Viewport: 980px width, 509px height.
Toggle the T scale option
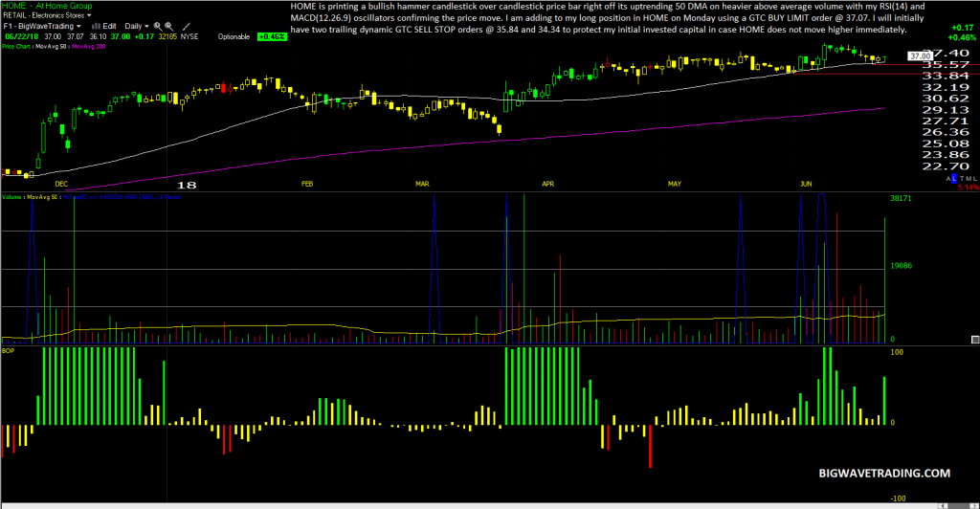(962, 179)
